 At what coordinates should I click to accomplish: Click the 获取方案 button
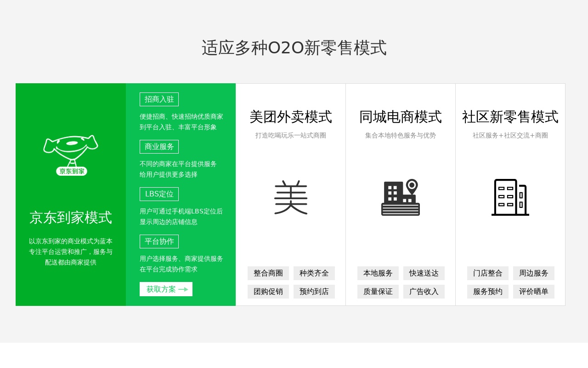(x=166, y=289)
